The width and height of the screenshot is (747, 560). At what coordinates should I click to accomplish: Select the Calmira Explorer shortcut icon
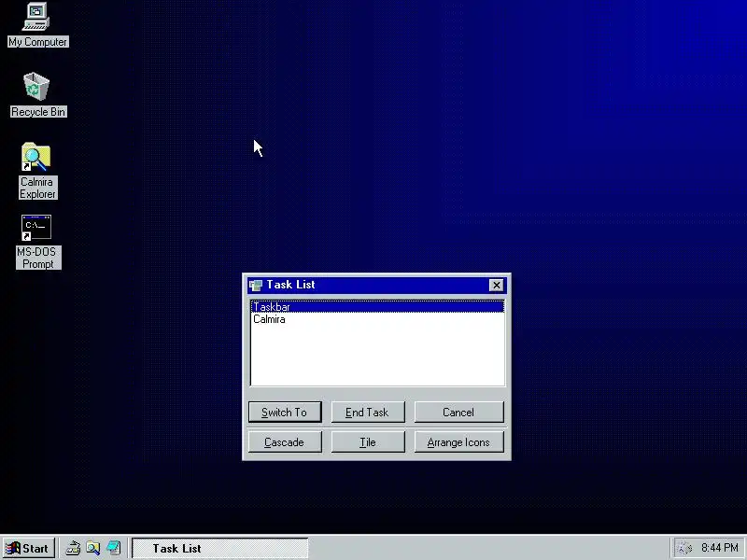(37, 171)
